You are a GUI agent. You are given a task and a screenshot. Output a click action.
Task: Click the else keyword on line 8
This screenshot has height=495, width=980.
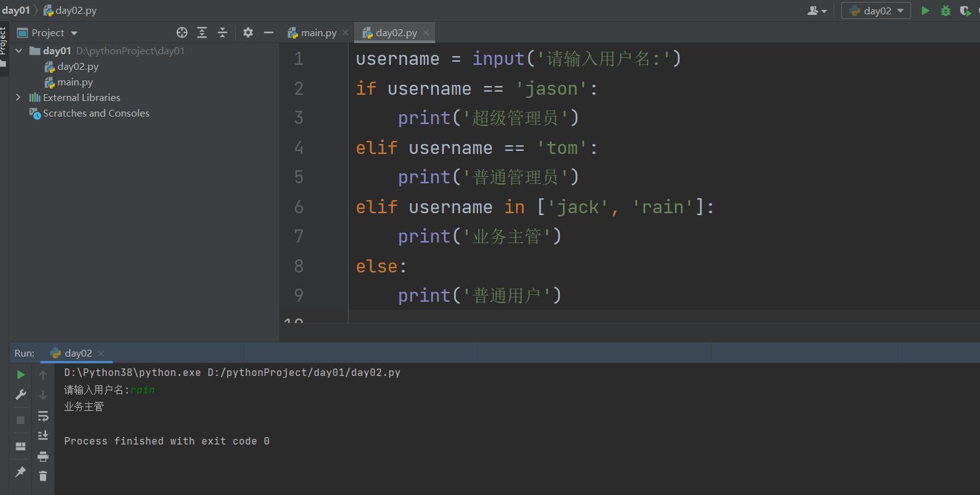click(377, 266)
